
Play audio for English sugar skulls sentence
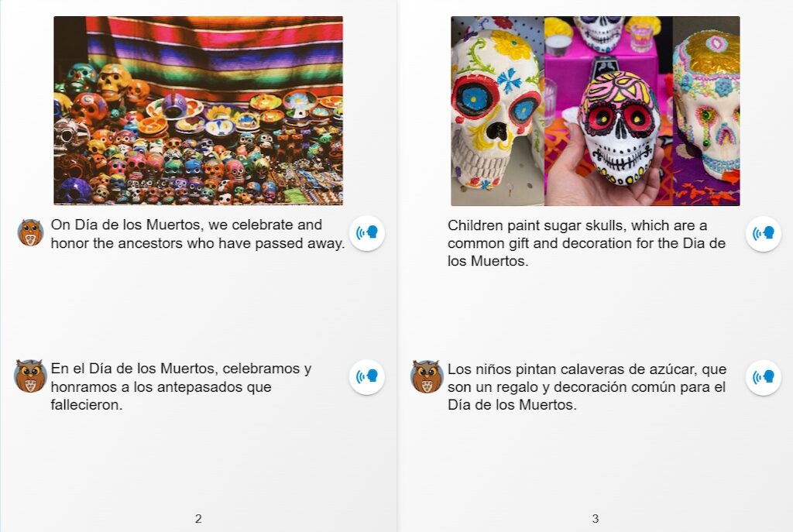point(763,234)
